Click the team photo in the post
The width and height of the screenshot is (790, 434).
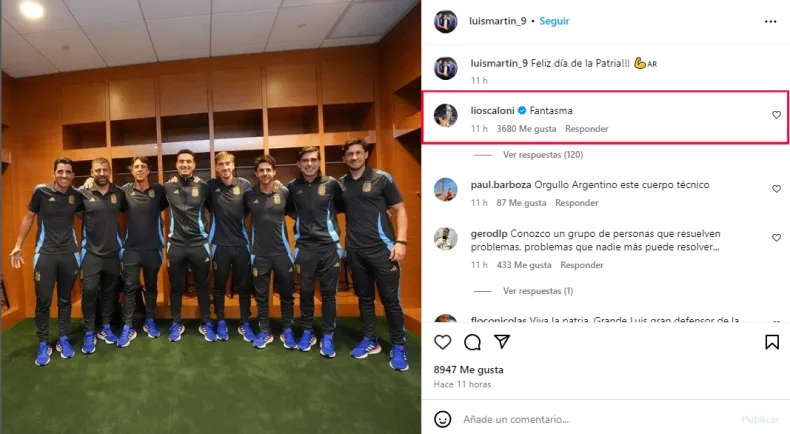pos(211,217)
